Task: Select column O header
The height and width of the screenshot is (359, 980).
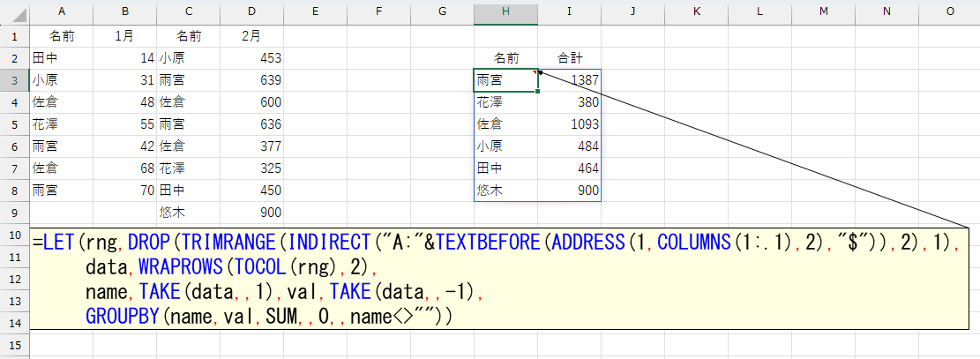Action: (x=949, y=11)
